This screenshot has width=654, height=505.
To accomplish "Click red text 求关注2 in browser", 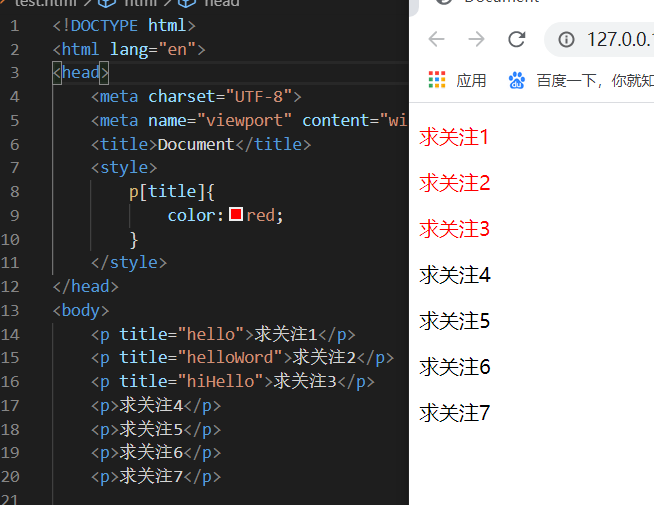I will pyautogui.click(x=454, y=183).
